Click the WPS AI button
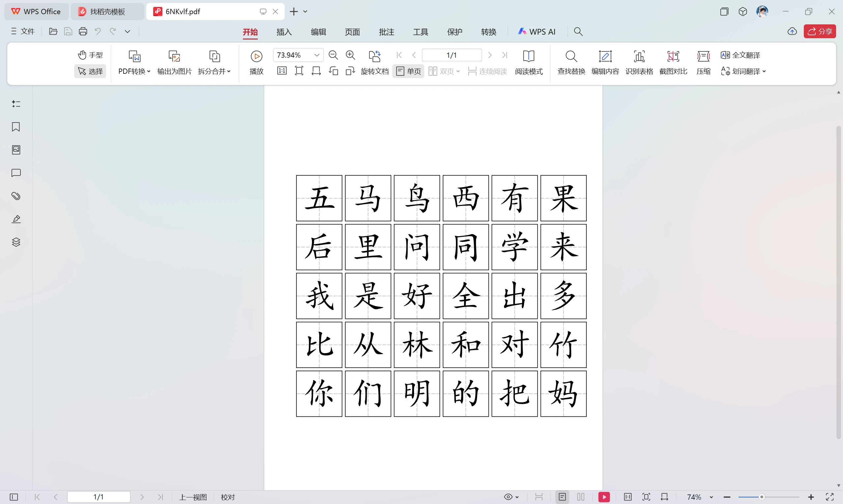The height and width of the screenshot is (504, 843). (537, 32)
